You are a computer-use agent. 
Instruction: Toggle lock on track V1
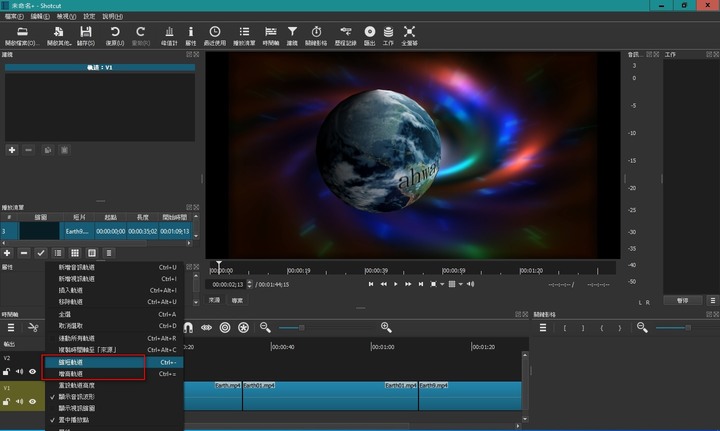pyautogui.click(x=6, y=401)
